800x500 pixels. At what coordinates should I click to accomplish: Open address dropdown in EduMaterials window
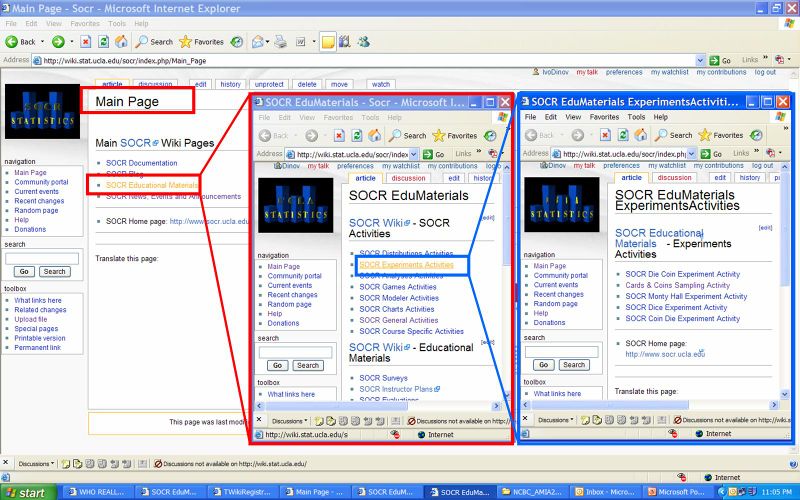pyautogui.click(x=414, y=154)
